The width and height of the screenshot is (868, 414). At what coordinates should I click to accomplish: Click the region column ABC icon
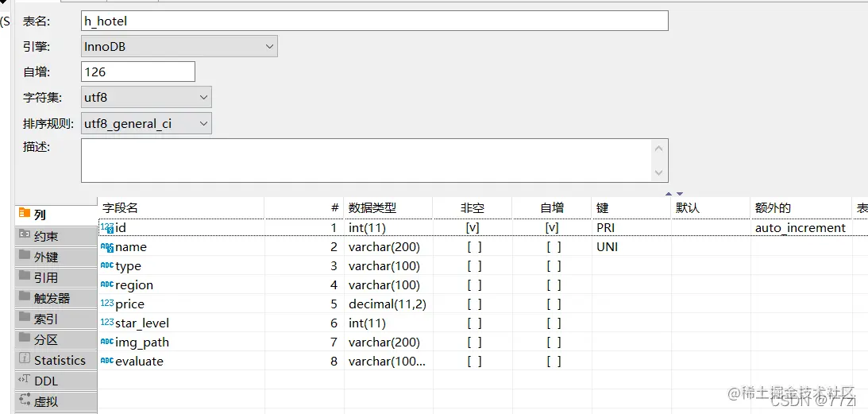pos(107,284)
